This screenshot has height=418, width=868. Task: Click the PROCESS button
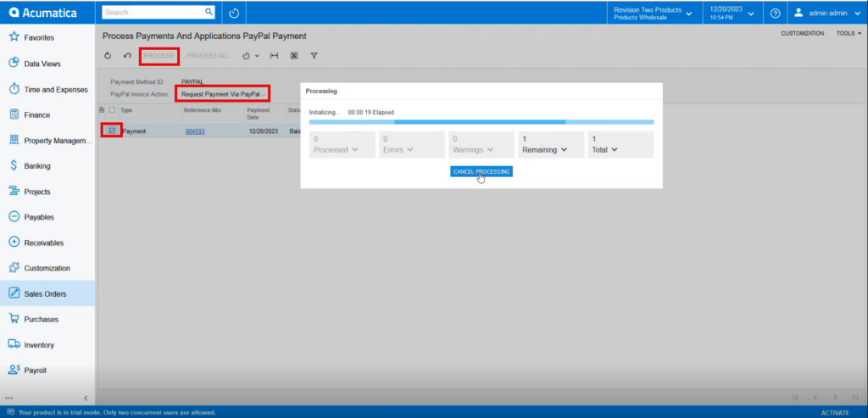(x=159, y=56)
